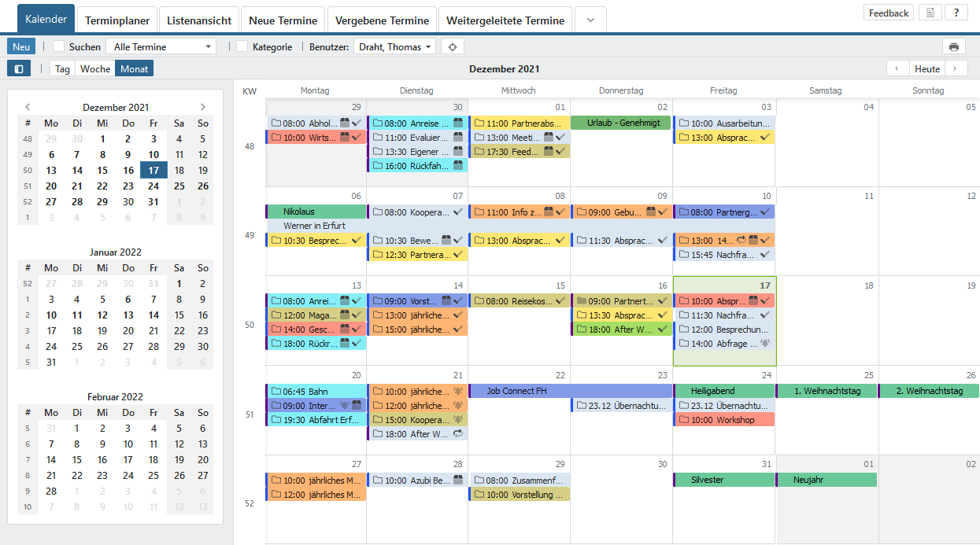Switch to Tag view
Viewport: 980px width, 545px height.
[62, 68]
